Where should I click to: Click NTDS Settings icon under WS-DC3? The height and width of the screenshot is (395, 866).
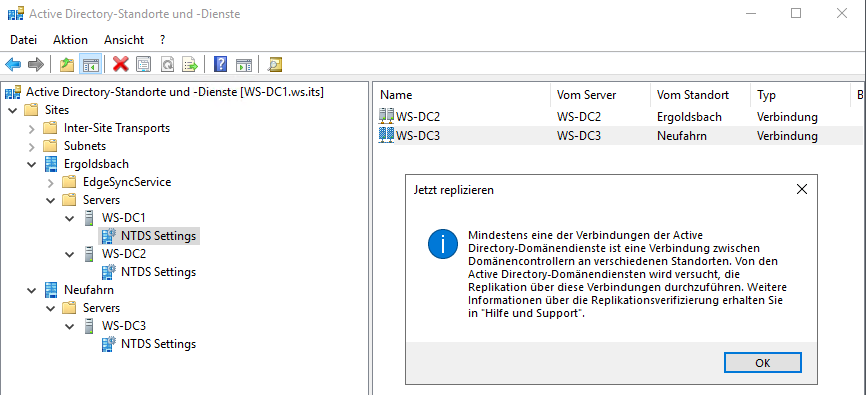click(x=109, y=344)
